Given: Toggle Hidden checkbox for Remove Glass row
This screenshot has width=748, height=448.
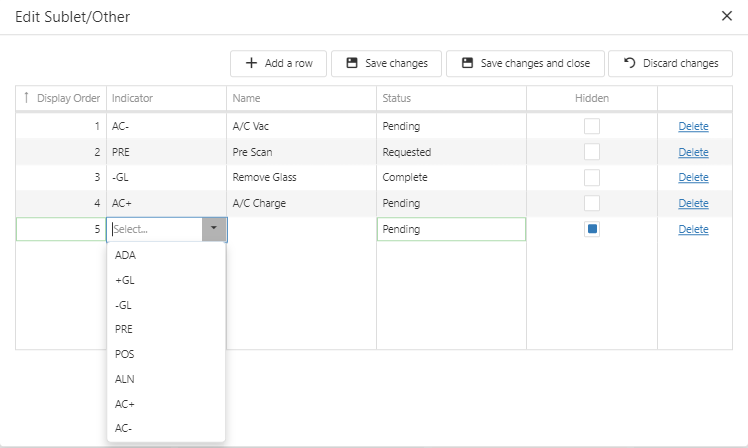Looking at the screenshot, I should (x=592, y=177).
